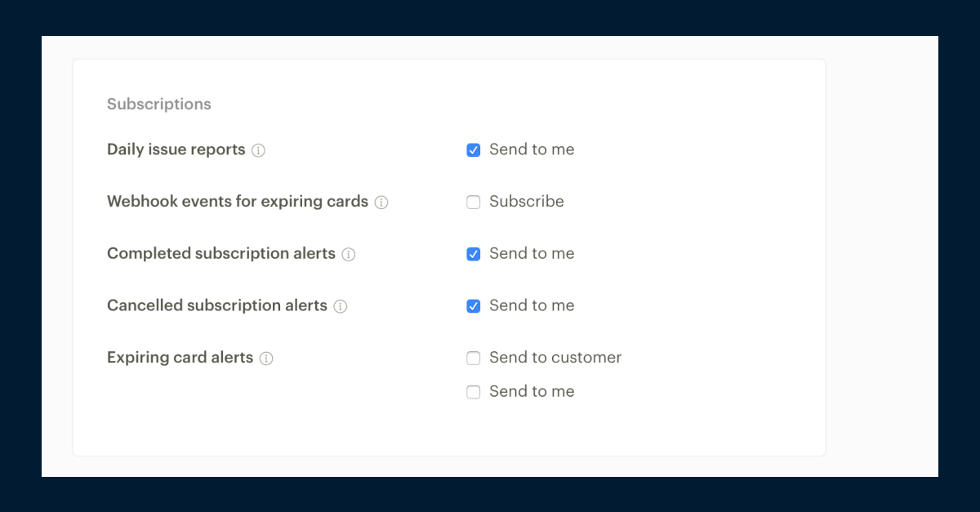Screen dimensions: 980x512
Task: Click the Send to customer label text
Action: [x=555, y=358]
